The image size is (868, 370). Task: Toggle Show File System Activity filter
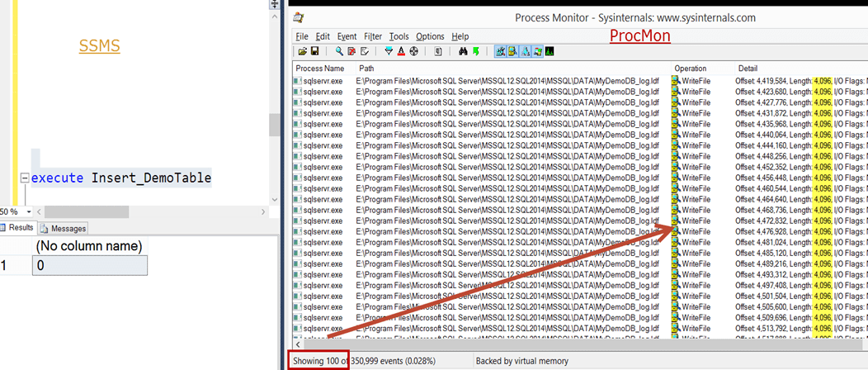[x=513, y=51]
